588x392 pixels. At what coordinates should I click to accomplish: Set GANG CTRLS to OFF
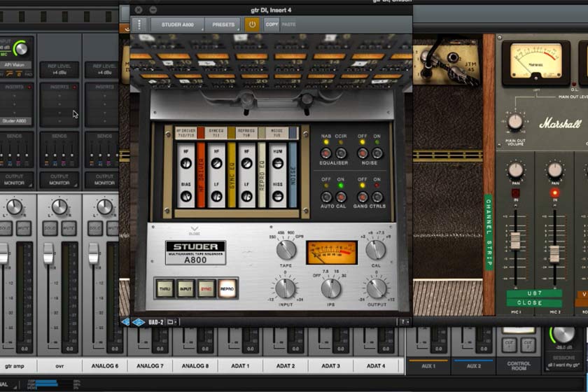(363, 197)
